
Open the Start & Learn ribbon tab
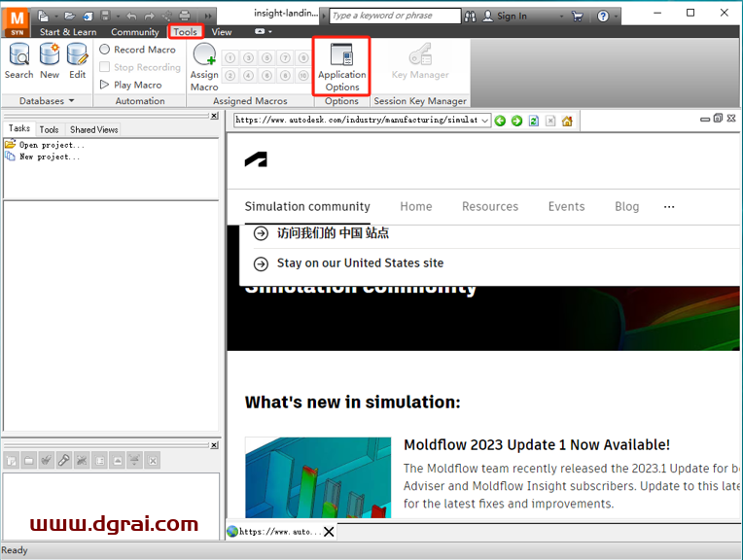[x=68, y=32]
